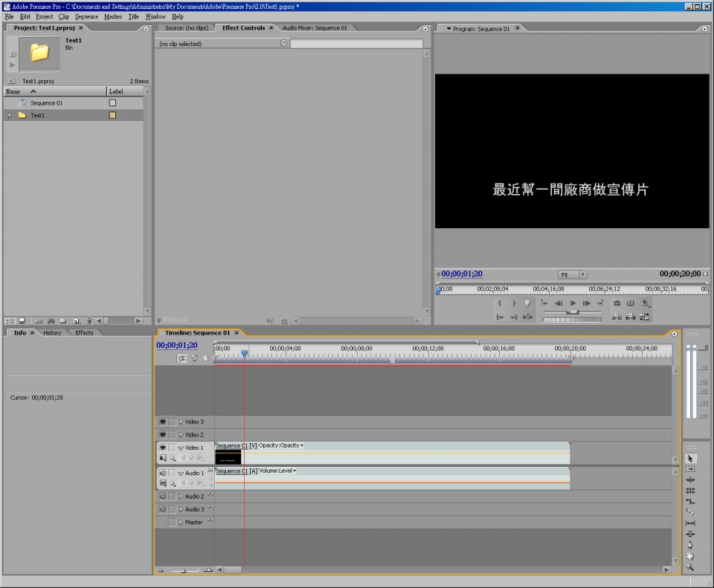The height and width of the screenshot is (588, 714).
Task: Expand the Test1 bin in Project panel
Action: click(x=10, y=116)
